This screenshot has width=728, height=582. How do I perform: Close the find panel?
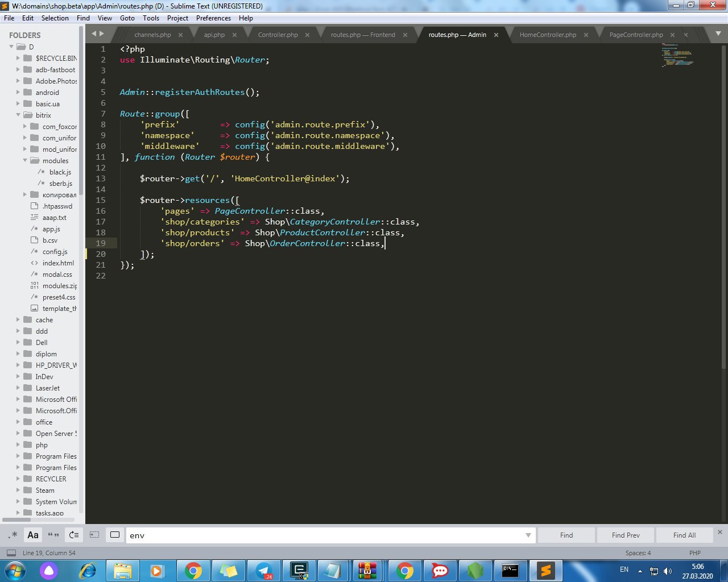click(719, 532)
